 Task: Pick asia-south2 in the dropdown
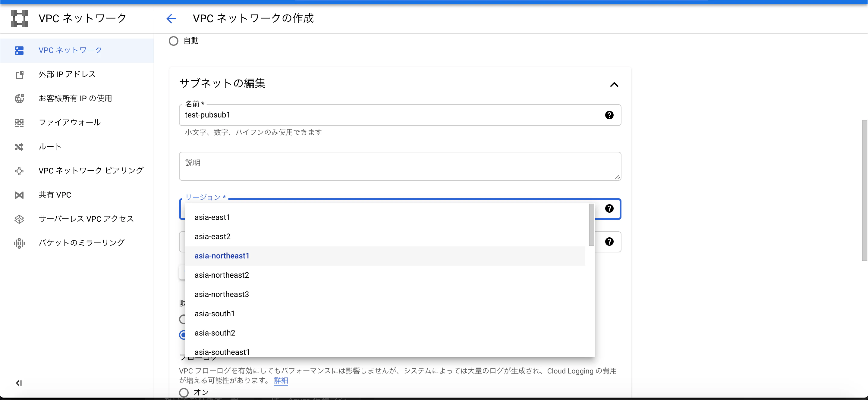(385, 333)
